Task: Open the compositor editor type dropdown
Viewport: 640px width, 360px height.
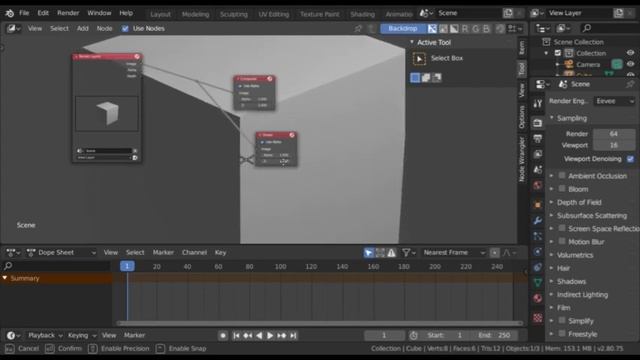Action: tap(13, 29)
